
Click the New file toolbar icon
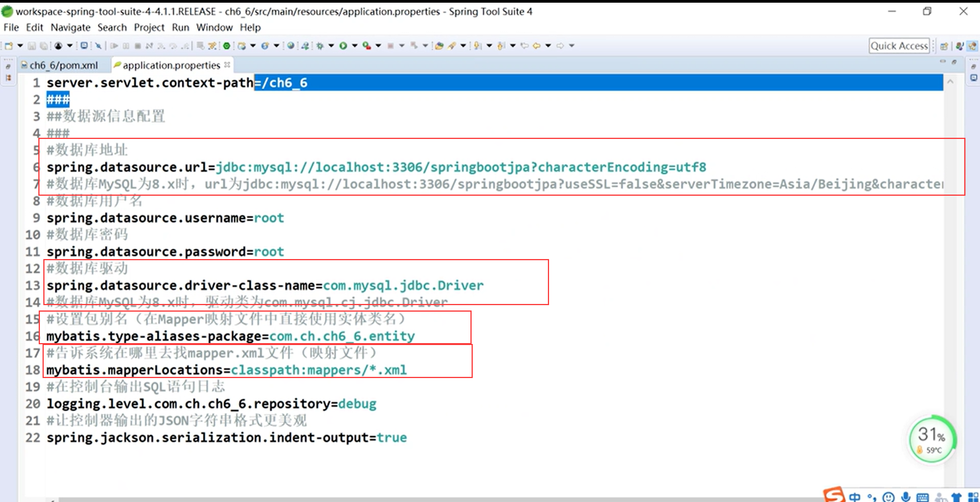coord(8,46)
